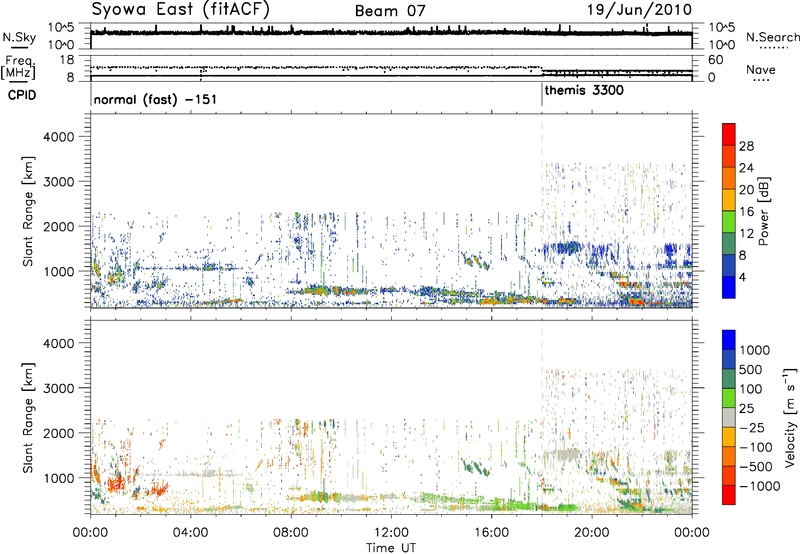This screenshot has width=800, height=554.
Task: Select the '60' Nave axis tick label
Action: [x=715, y=60]
